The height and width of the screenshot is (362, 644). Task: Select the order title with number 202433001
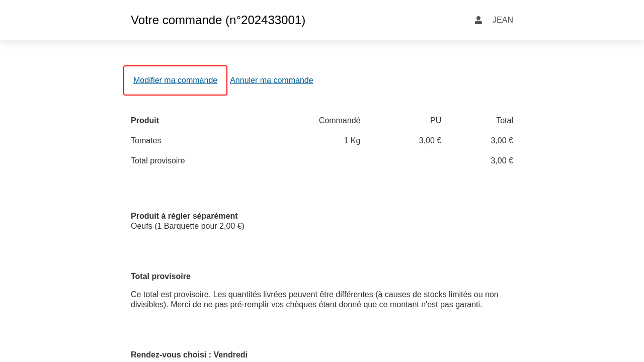(x=218, y=20)
